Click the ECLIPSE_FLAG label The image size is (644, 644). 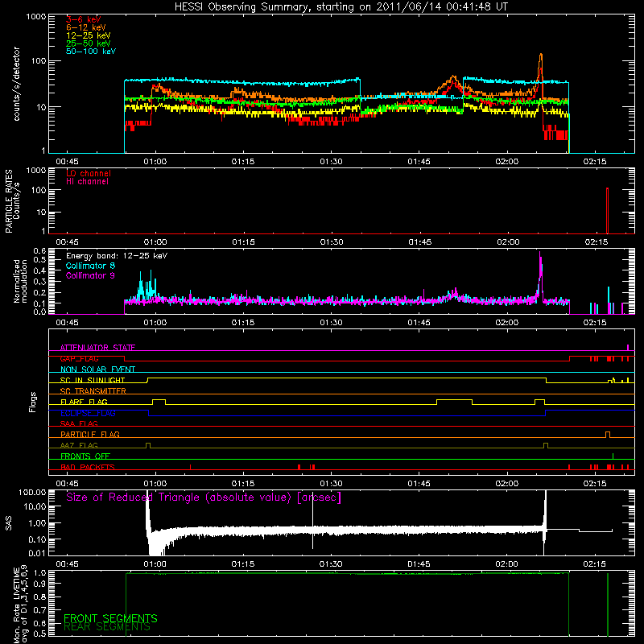88,413
